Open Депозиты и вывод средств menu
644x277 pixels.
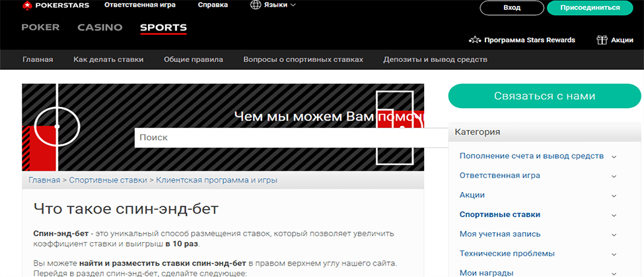pyautogui.click(x=435, y=59)
